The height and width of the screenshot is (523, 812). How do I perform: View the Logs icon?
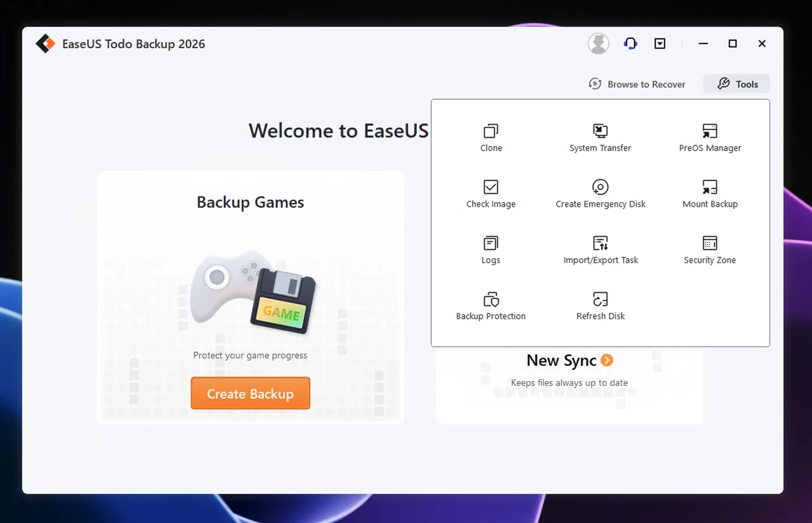pos(491,243)
